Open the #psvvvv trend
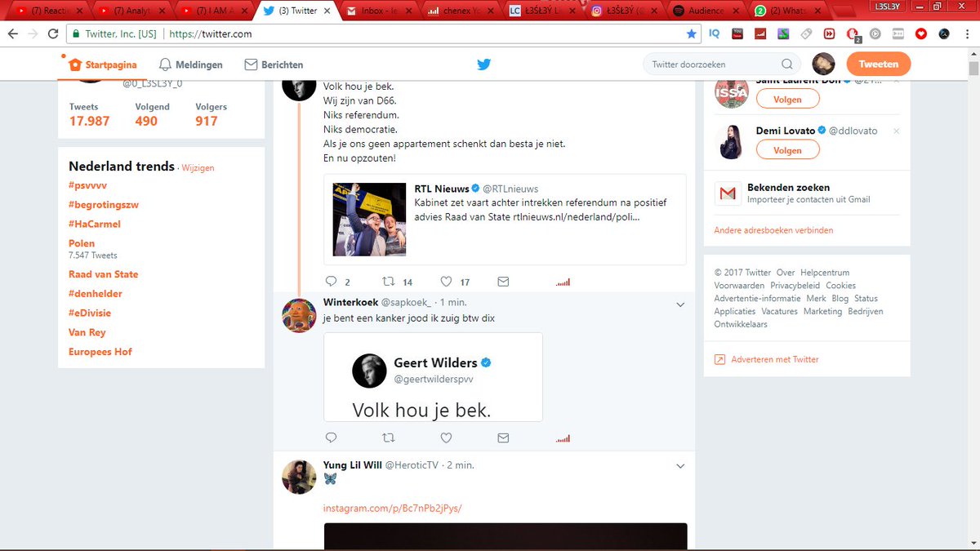This screenshot has height=551, width=980. pyautogui.click(x=88, y=185)
